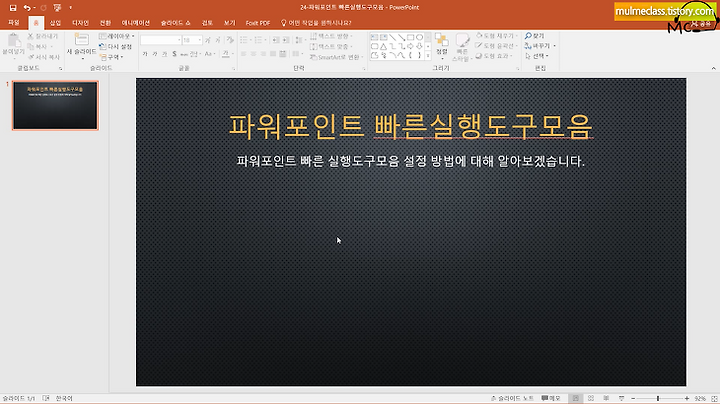The image size is (720, 404).
Task: Open the font size dropdown
Action: [x=200, y=40]
